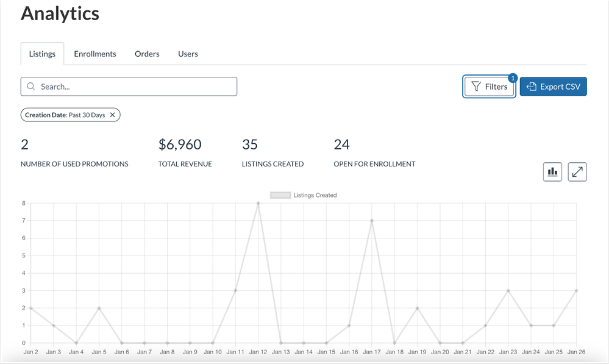Open the Orders tab
The image size is (609, 364).
(147, 54)
